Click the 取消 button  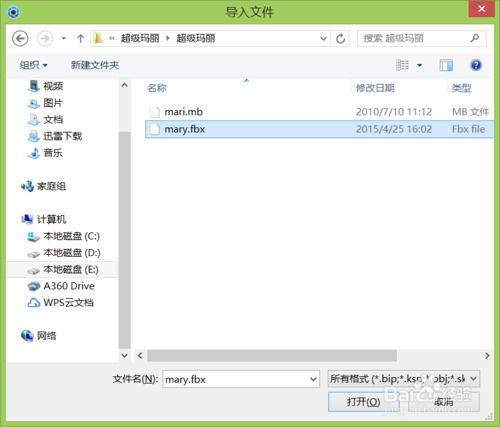click(444, 402)
